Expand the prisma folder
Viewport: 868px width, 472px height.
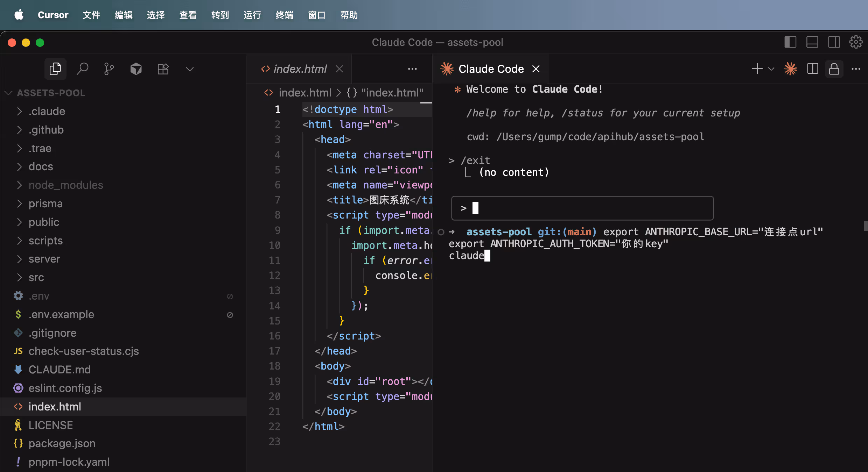click(45, 203)
